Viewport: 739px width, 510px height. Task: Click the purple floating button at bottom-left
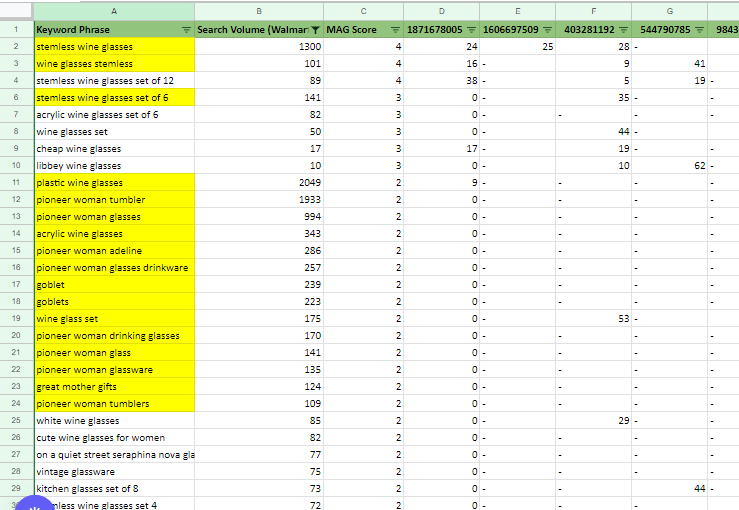pyautogui.click(x=35, y=505)
